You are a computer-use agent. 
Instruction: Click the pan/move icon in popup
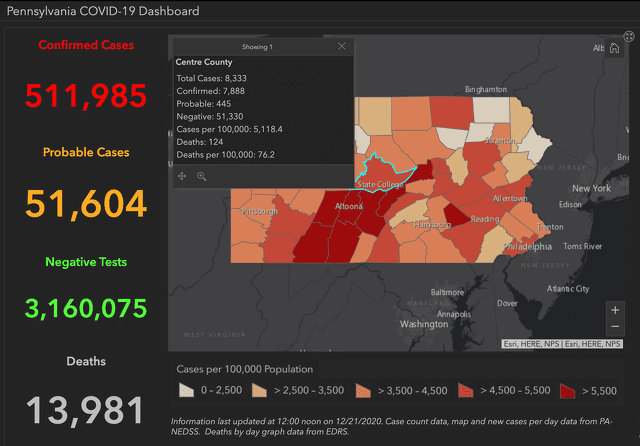(x=182, y=176)
